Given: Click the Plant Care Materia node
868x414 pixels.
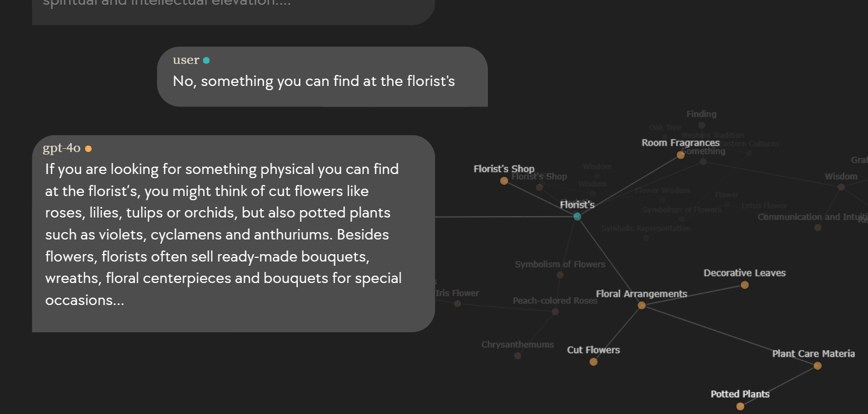Looking at the screenshot, I should [x=817, y=366].
